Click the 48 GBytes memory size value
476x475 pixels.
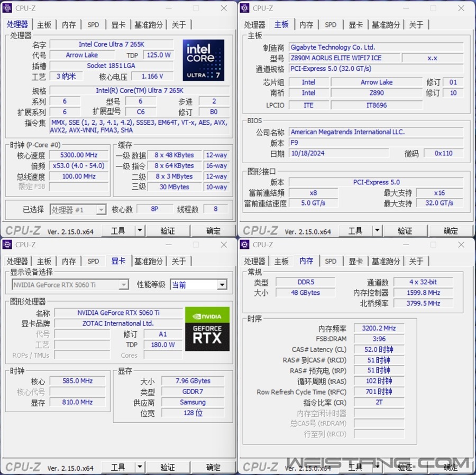(306, 292)
